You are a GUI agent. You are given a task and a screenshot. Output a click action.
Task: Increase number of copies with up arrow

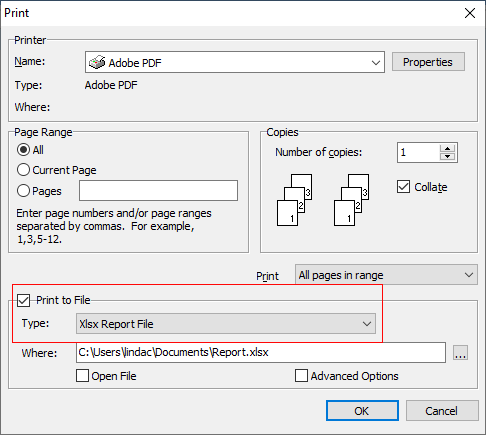pos(447,149)
